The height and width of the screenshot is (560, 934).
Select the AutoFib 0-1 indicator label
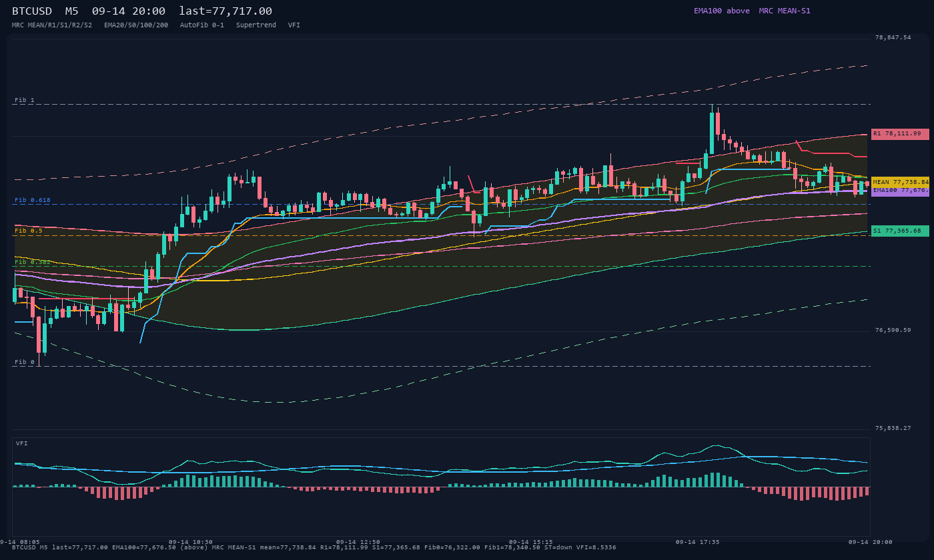tap(202, 25)
